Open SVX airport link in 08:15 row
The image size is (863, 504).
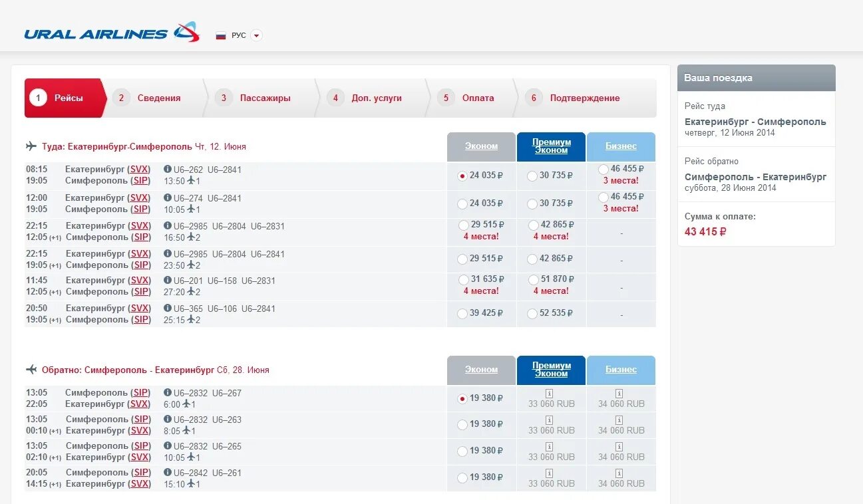[139, 170]
